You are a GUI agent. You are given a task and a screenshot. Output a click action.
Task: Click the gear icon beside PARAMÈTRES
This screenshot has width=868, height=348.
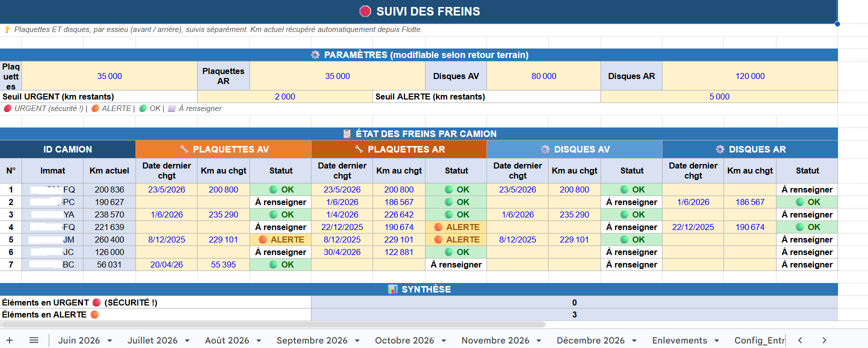[x=315, y=55]
